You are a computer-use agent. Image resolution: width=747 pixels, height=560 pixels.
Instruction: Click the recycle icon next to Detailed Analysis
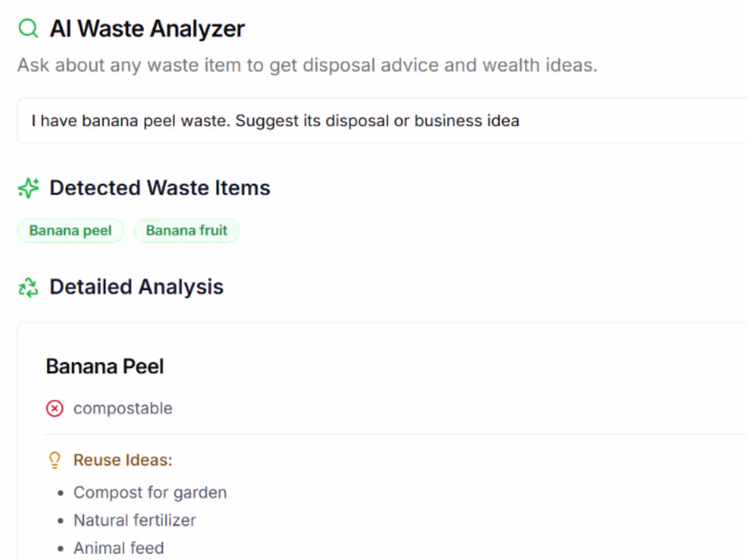coord(28,286)
